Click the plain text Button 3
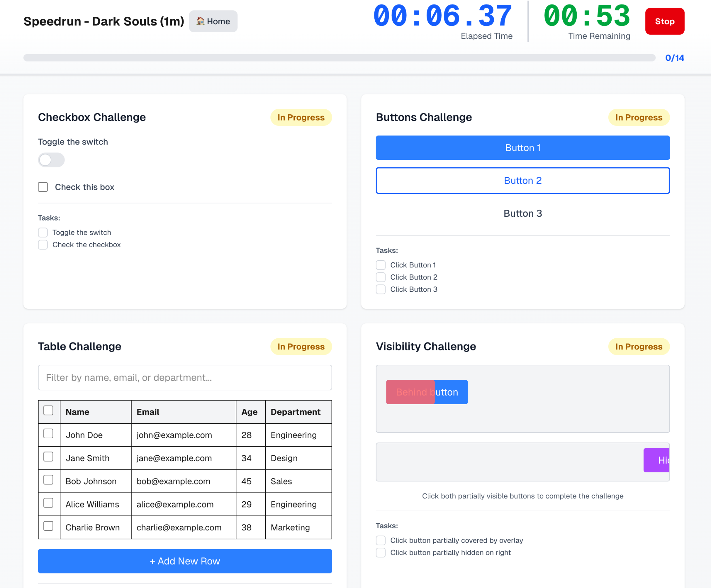Image resolution: width=711 pixels, height=588 pixels. pyautogui.click(x=522, y=213)
